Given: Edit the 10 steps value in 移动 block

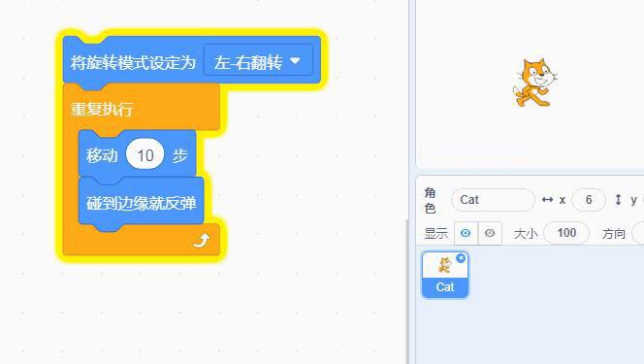Looking at the screenshot, I should (x=145, y=155).
